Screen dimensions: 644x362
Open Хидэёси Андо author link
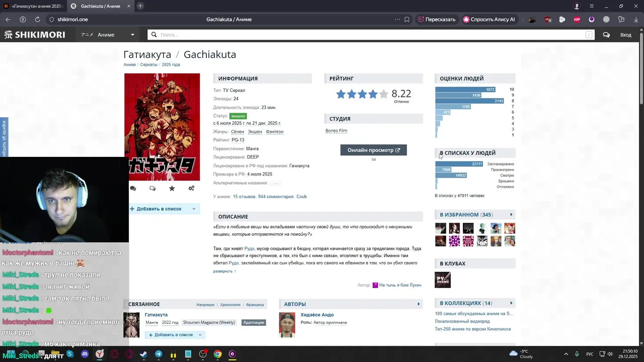coord(317,315)
